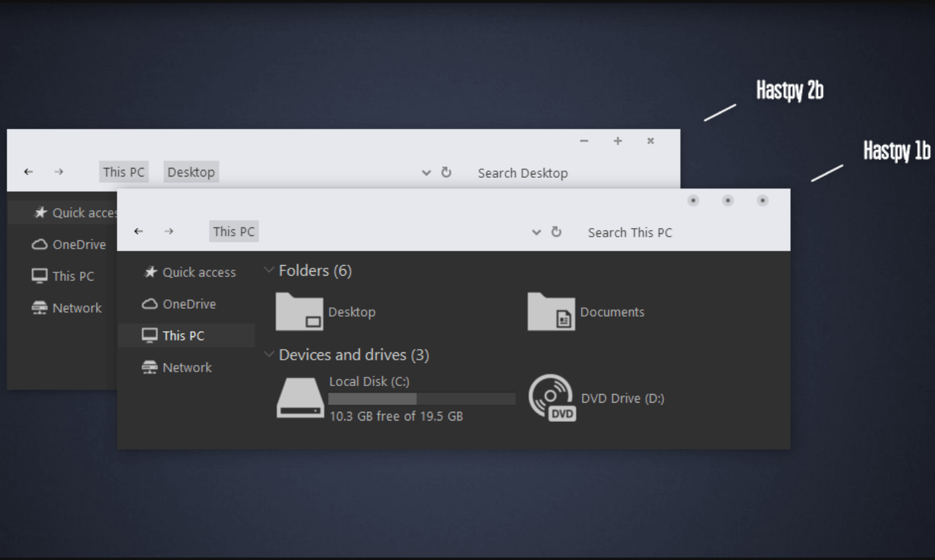935x560 pixels.
Task: Click the back arrow in the rear window
Action: [x=28, y=172]
